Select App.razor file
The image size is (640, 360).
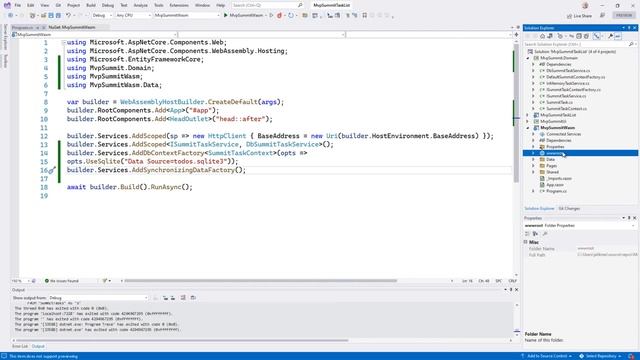tap(555, 184)
